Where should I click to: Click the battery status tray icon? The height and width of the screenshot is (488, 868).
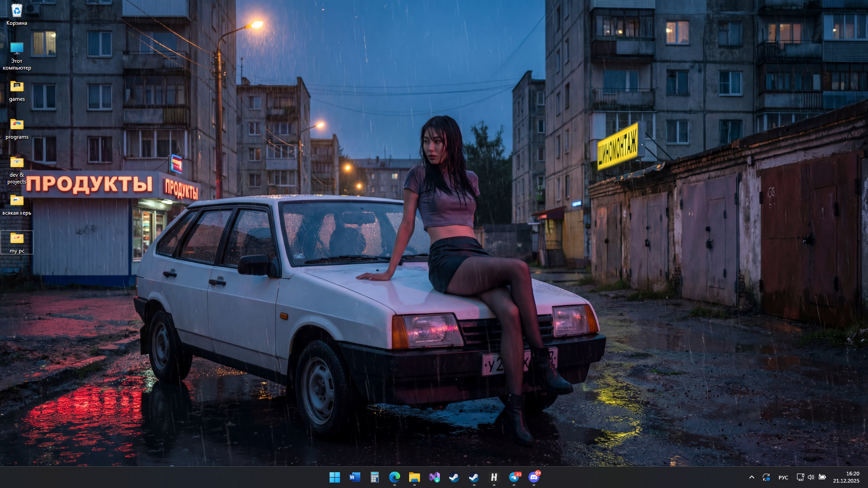822,477
